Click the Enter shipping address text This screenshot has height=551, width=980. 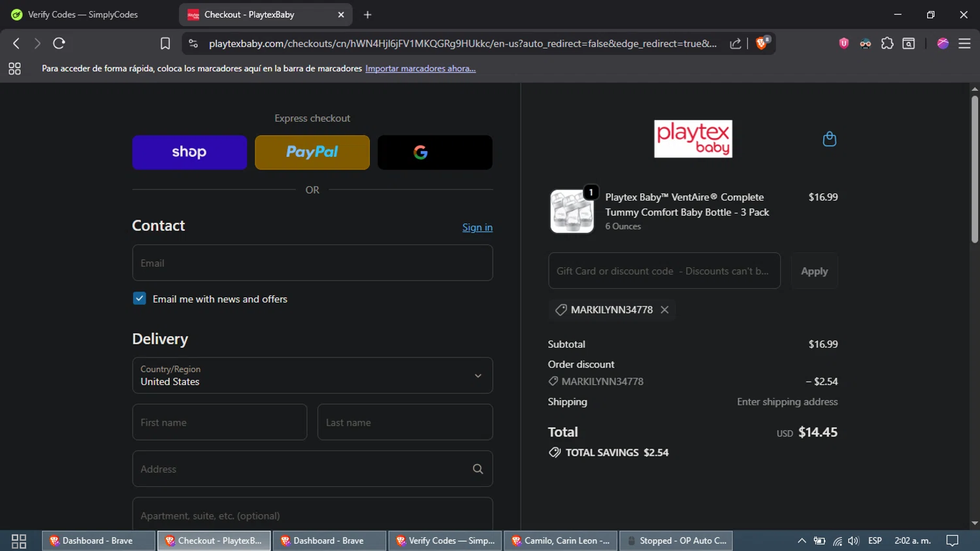click(x=787, y=402)
